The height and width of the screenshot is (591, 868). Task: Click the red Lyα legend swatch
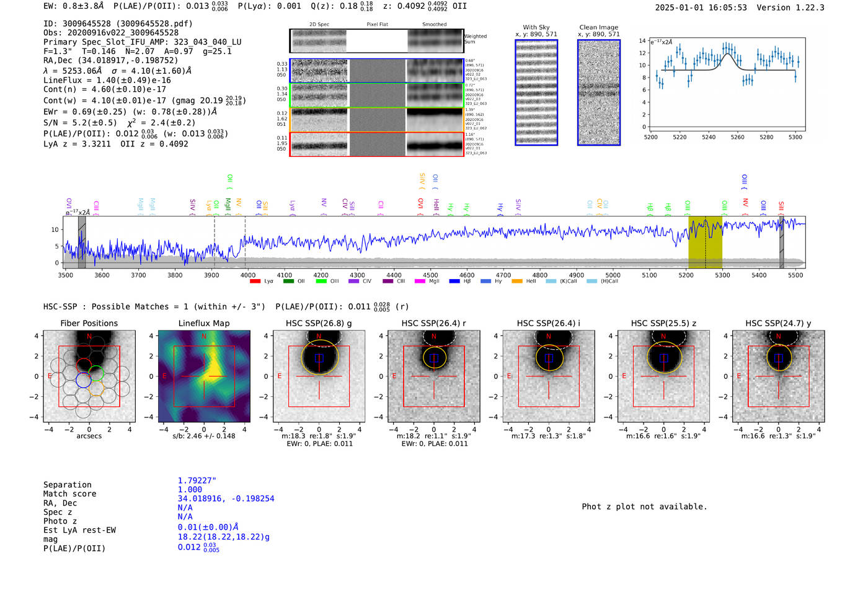[x=255, y=282]
